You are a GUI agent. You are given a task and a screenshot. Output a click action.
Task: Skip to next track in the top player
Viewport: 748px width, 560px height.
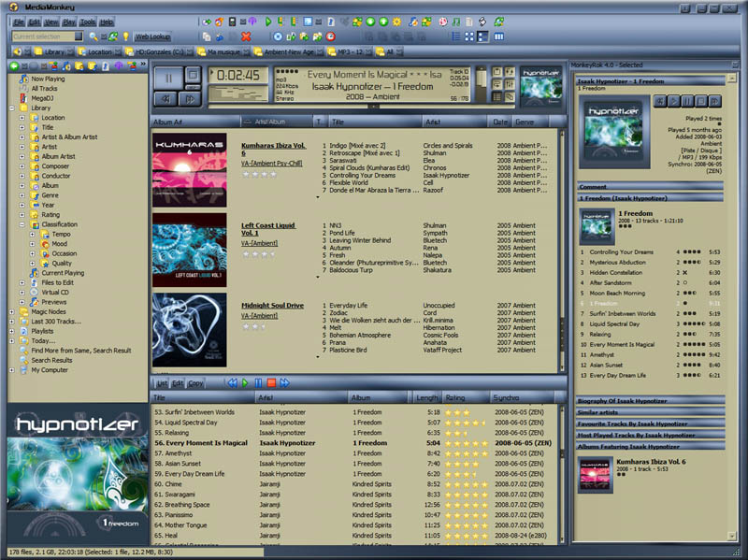click(190, 99)
